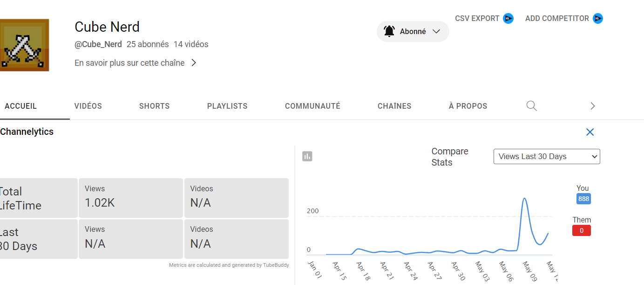The image size is (644, 285).
Task: Click the bar chart icon near Compare Stats
Action: click(x=307, y=156)
